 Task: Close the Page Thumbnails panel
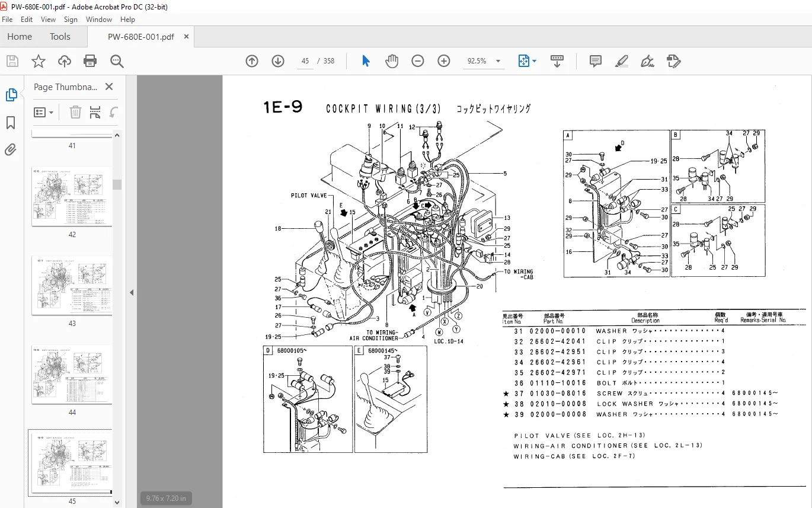[x=109, y=87]
